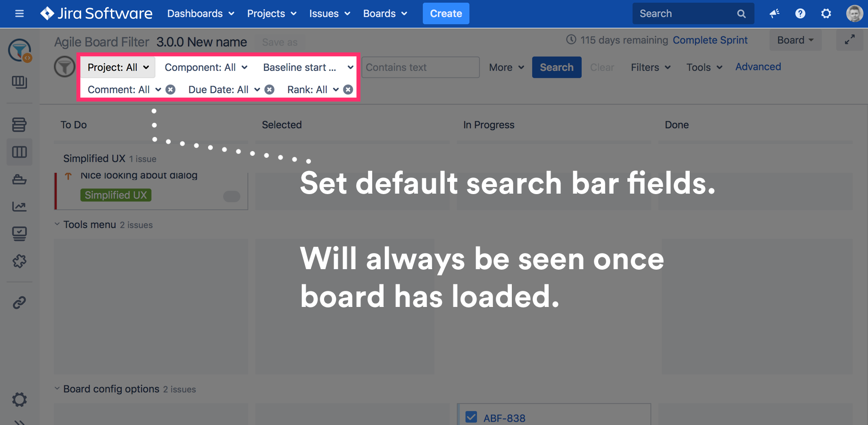
Task: Open Jira administration gear in top bar
Action: click(826, 14)
